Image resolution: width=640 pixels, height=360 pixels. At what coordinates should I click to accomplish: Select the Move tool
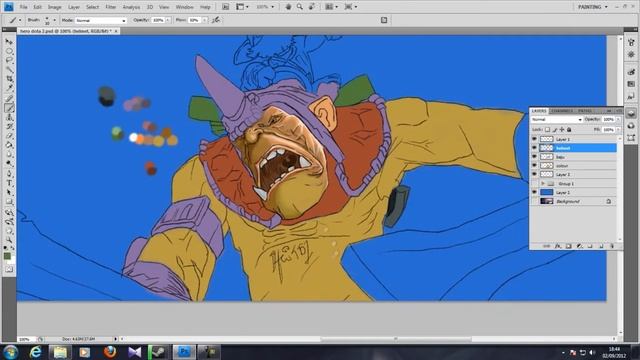coord(9,42)
